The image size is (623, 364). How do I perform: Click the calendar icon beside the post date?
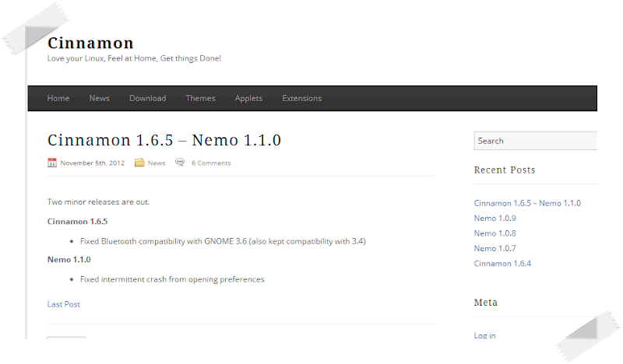click(x=52, y=163)
